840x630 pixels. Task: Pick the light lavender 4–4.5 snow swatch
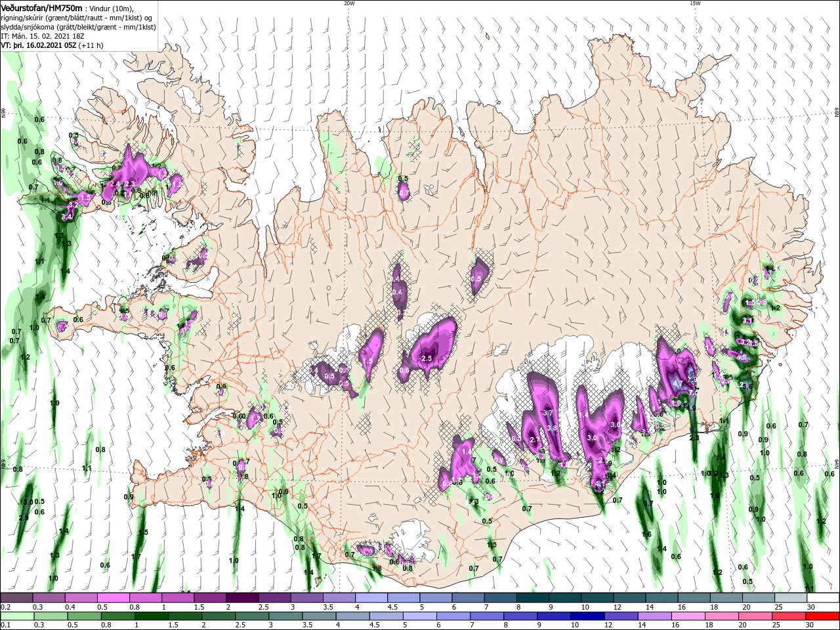click(371, 598)
